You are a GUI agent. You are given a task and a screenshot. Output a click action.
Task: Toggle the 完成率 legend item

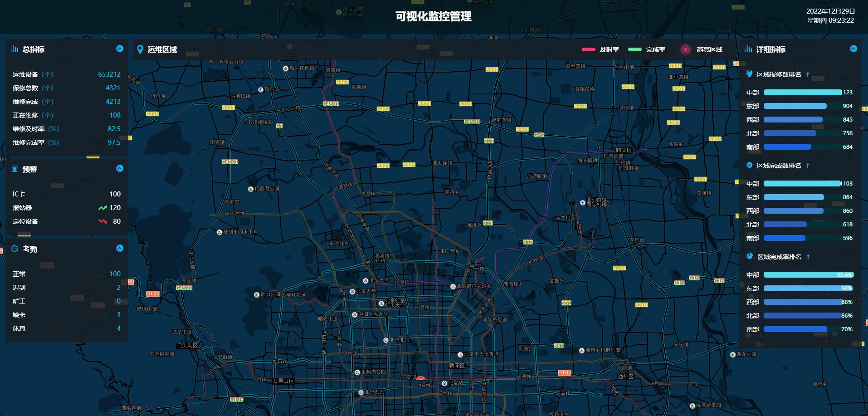tap(647, 49)
